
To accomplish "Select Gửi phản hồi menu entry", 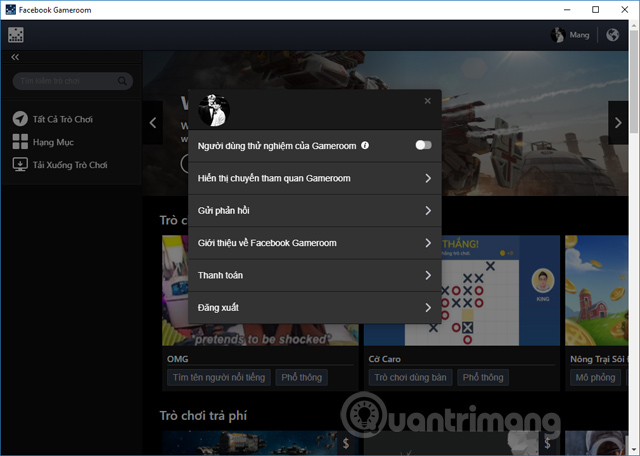I will click(315, 211).
